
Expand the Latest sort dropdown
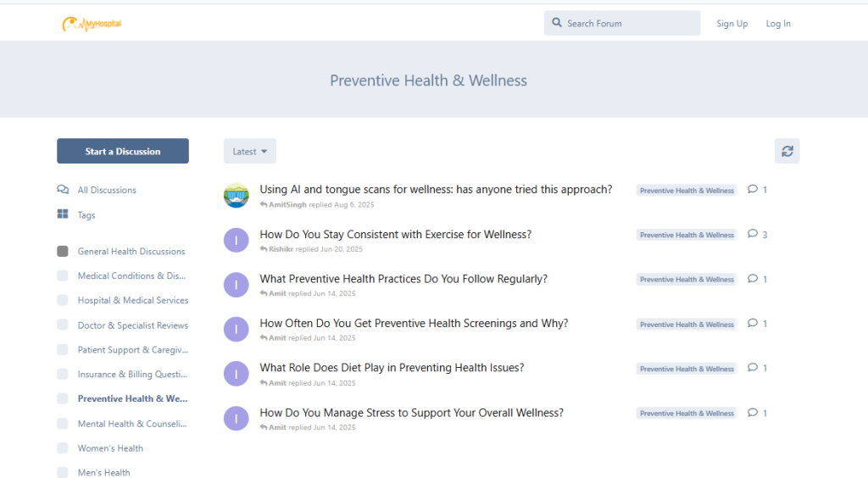(x=250, y=152)
